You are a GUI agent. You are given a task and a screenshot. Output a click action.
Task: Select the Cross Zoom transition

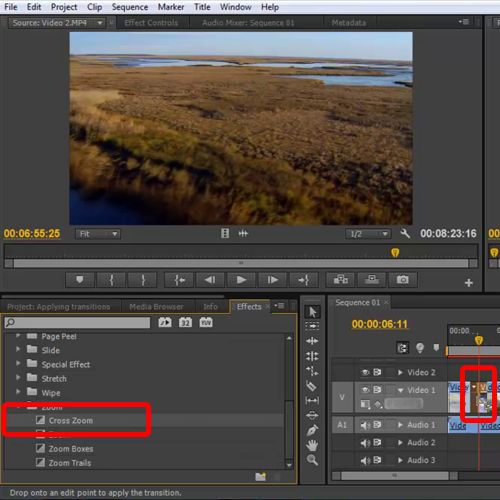pos(71,420)
